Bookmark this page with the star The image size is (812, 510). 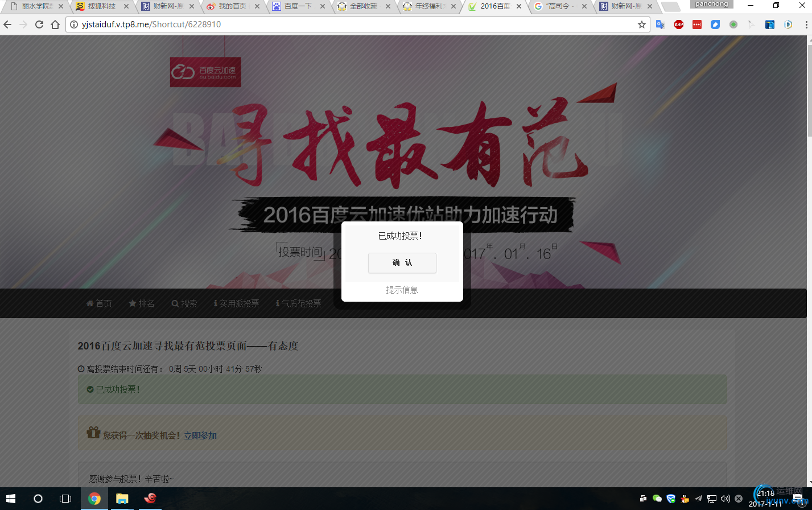pyautogui.click(x=642, y=24)
